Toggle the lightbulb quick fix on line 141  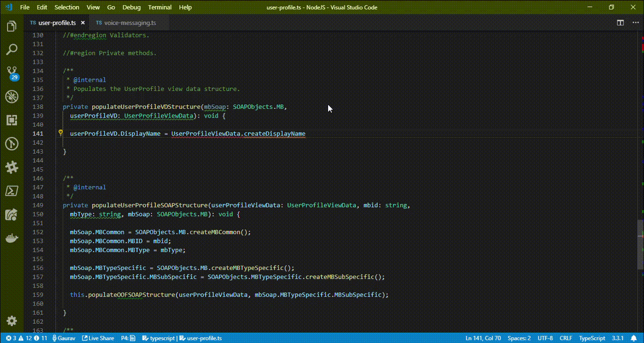60,133
